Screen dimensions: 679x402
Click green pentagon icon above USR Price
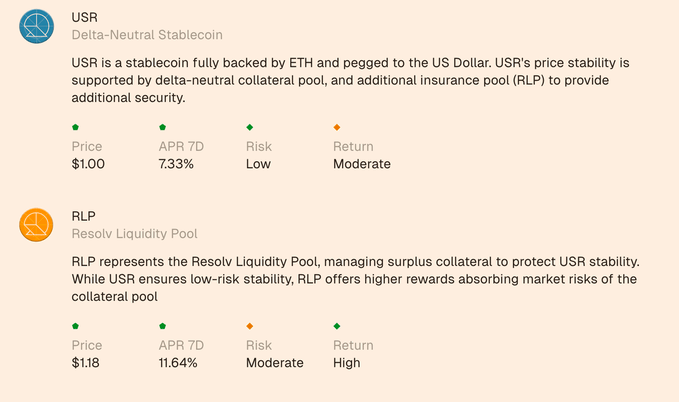(x=75, y=127)
